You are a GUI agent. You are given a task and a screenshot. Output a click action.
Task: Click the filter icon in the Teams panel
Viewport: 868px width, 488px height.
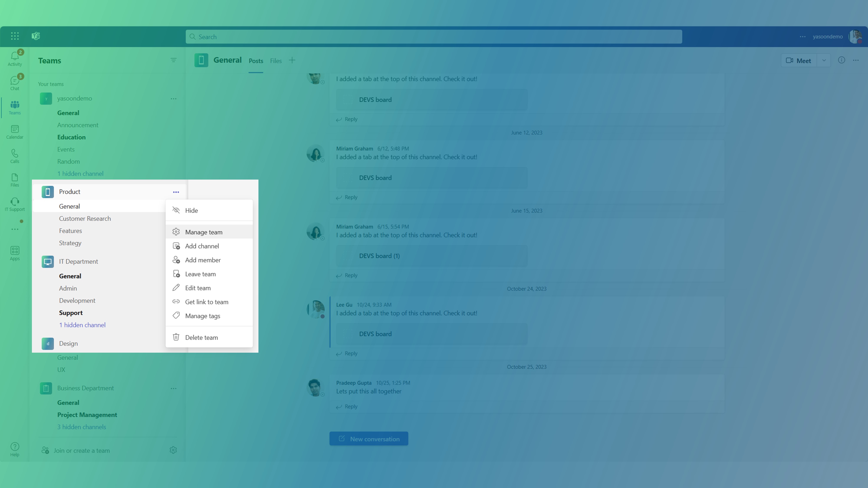174,60
